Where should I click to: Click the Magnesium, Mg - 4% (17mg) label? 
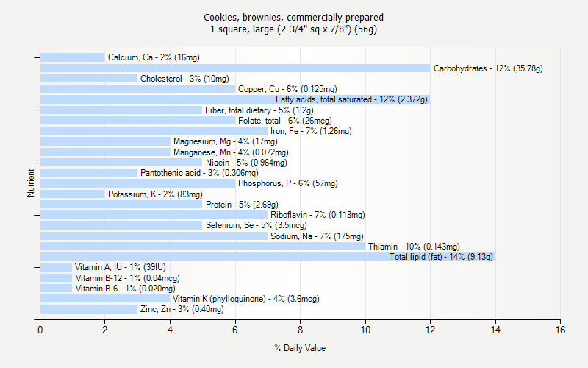coord(226,141)
